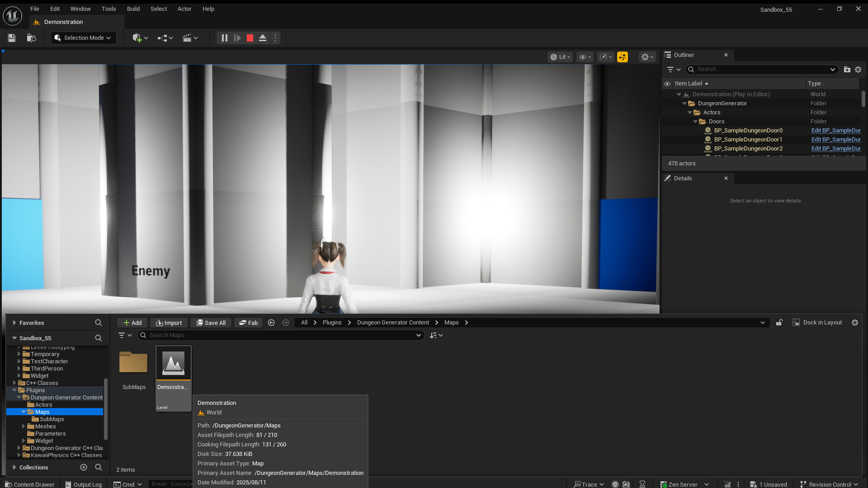Click the Edit BP_SampleDur link for Door2
Screen dimensions: 868x488
pyautogui.click(x=836, y=149)
